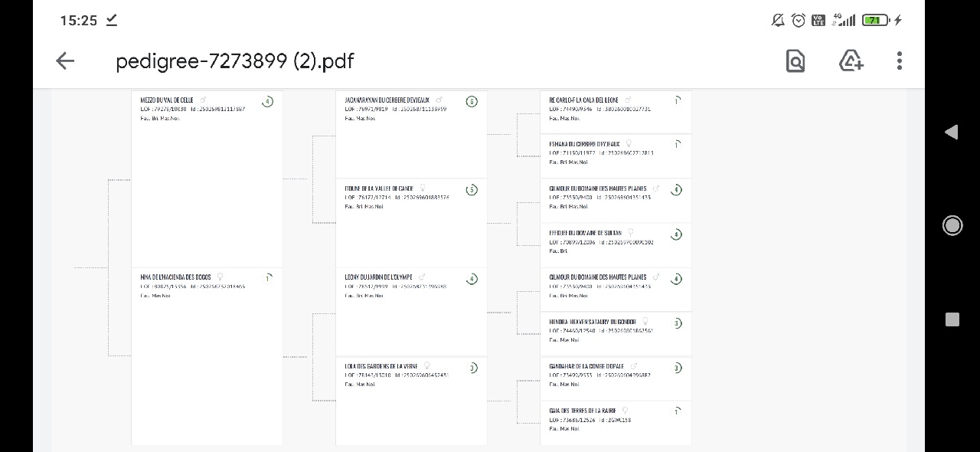Tap the alarm clock status icon

tap(799, 20)
